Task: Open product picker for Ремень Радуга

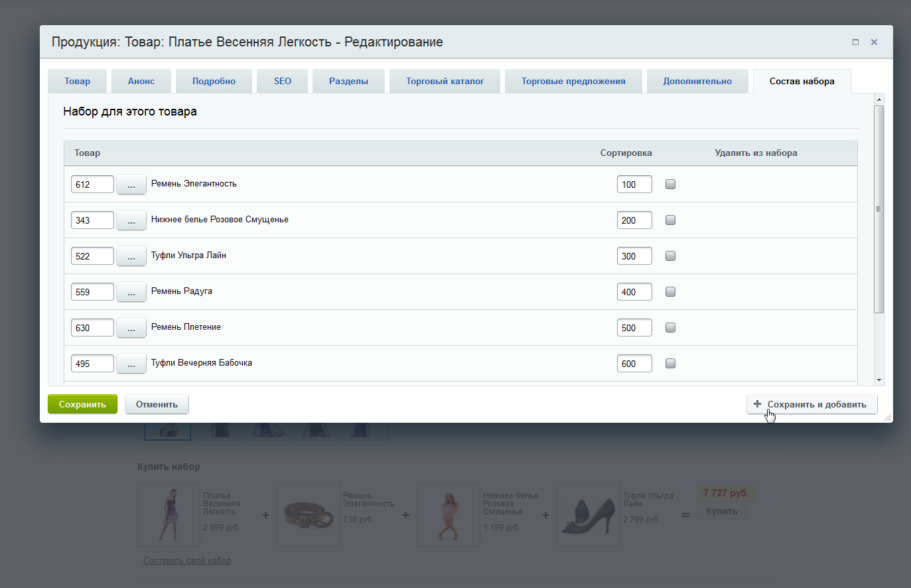Action: pos(131,292)
